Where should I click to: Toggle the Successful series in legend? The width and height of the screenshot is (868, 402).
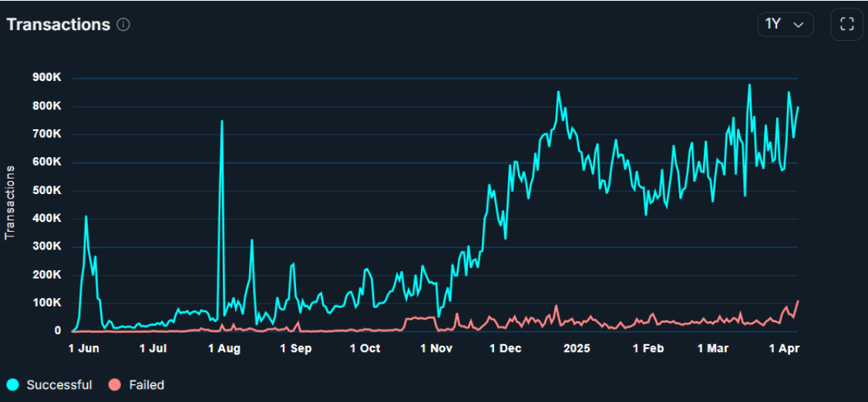[x=59, y=385]
